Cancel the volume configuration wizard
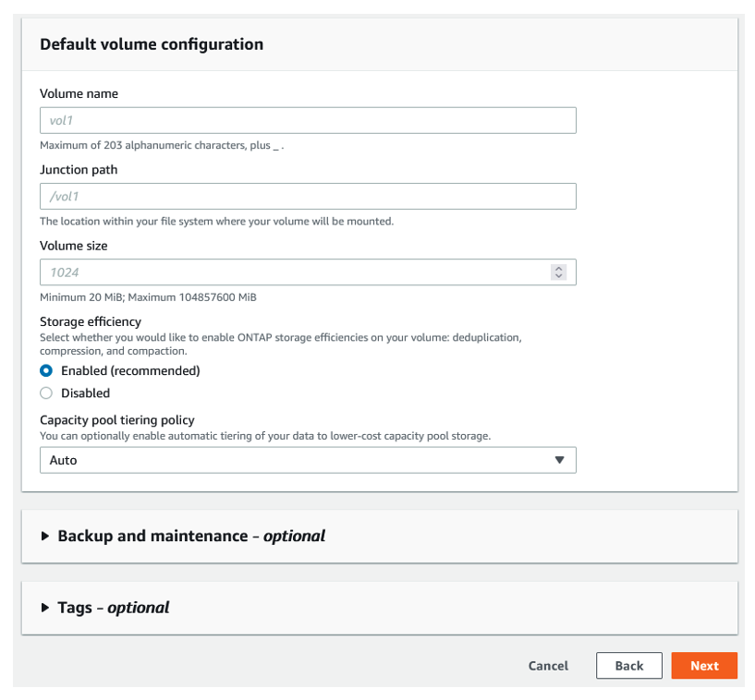This screenshot has height=700, width=755. (x=548, y=666)
